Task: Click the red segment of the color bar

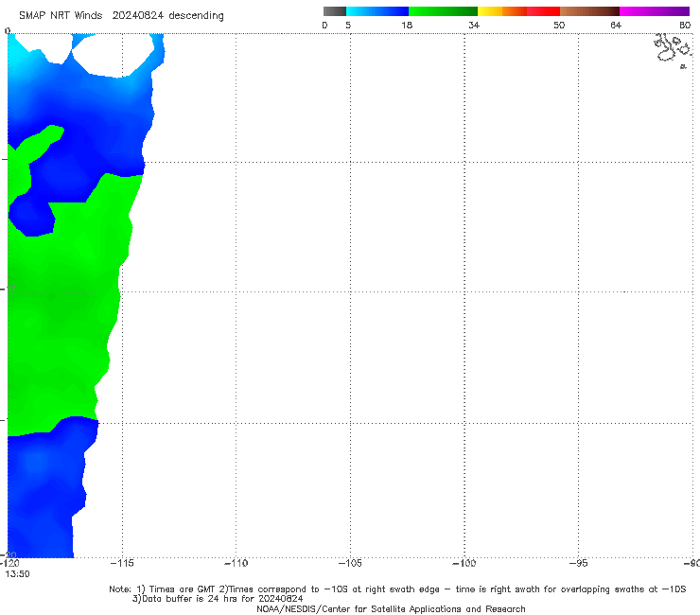Action: (x=543, y=11)
